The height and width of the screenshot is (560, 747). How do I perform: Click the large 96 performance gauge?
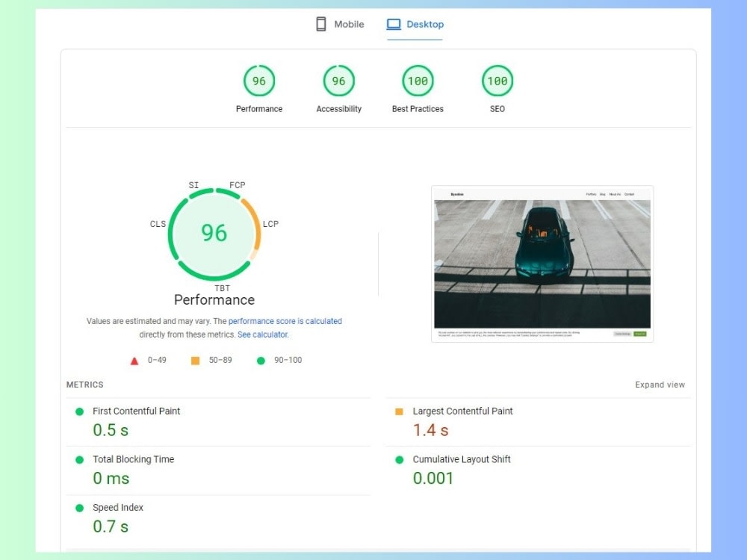[x=214, y=233]
